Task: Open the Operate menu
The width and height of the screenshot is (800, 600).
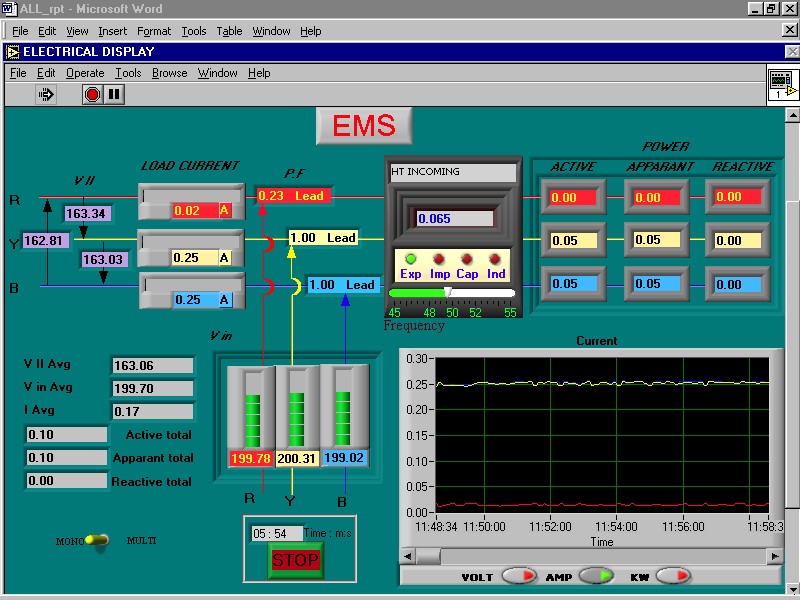Action: coord(85,73)
